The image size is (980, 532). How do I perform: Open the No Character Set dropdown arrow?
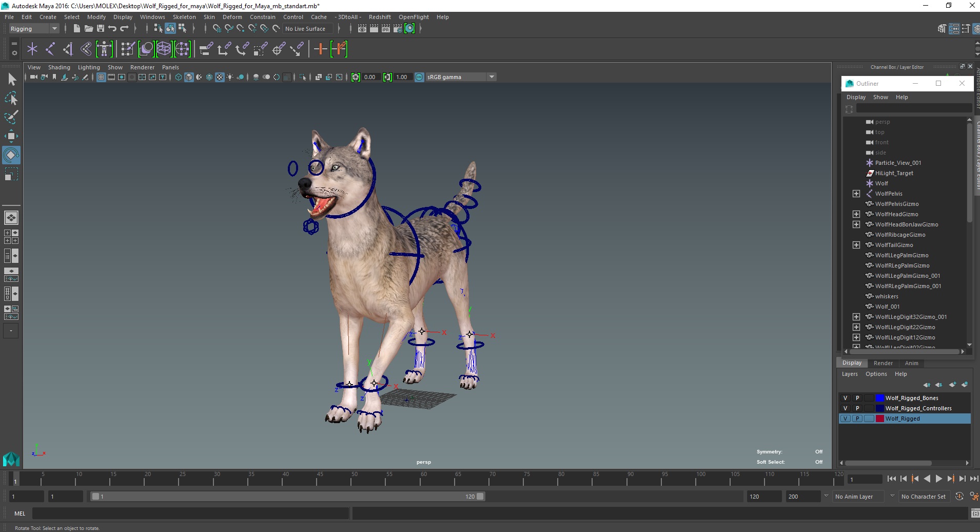pyautogui.click(x=892, y=496)
